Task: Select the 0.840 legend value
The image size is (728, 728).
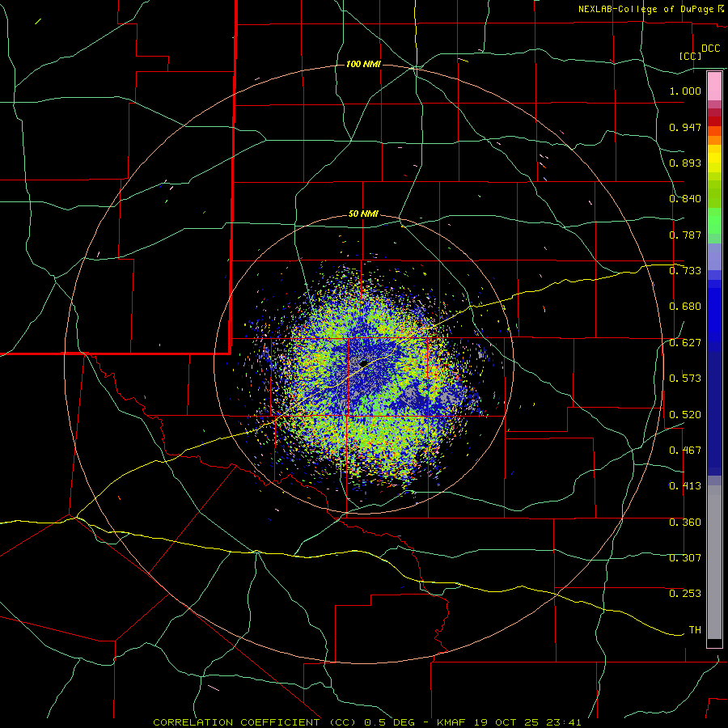Action: coord(685,199)
